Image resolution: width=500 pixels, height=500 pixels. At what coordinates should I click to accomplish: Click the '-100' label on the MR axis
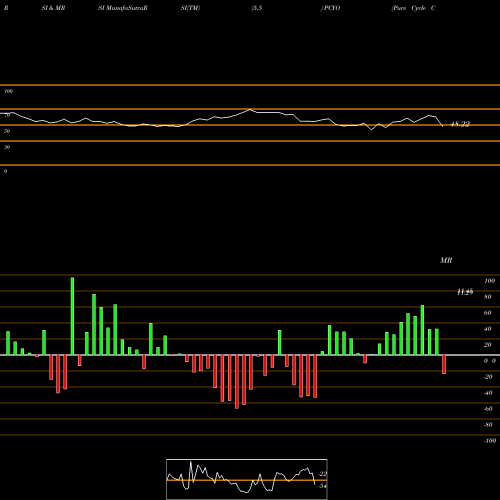490,441
